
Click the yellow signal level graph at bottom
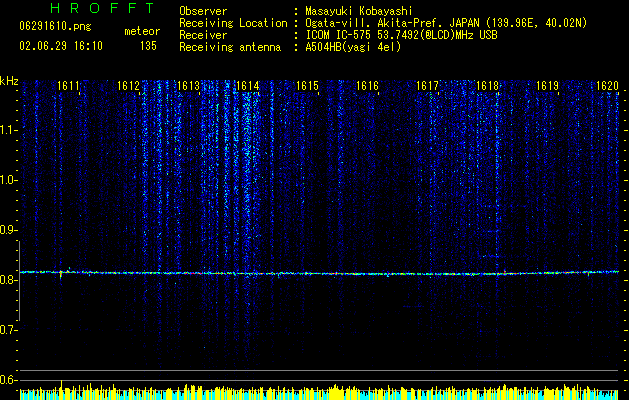click(319, 392)
